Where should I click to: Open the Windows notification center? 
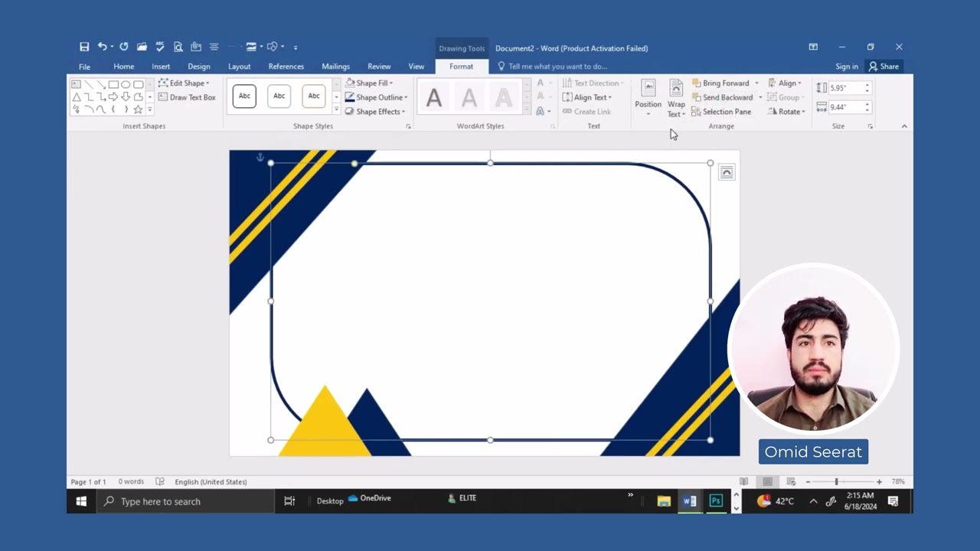(893, 501)
